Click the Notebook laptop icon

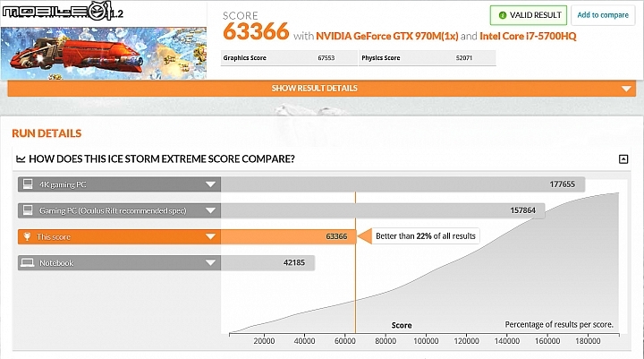pyautogui.click(x=28, y=263)
